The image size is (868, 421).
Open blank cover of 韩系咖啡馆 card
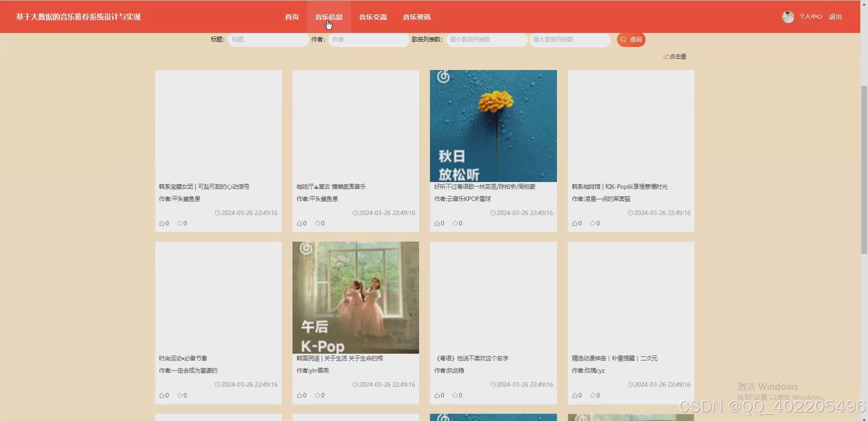pos(631,126)
